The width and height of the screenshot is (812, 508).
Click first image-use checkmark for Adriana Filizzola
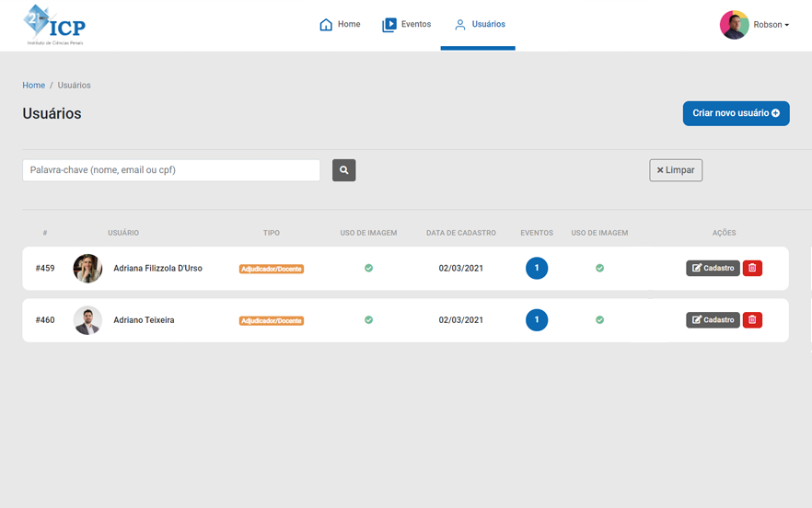(368, 269)
